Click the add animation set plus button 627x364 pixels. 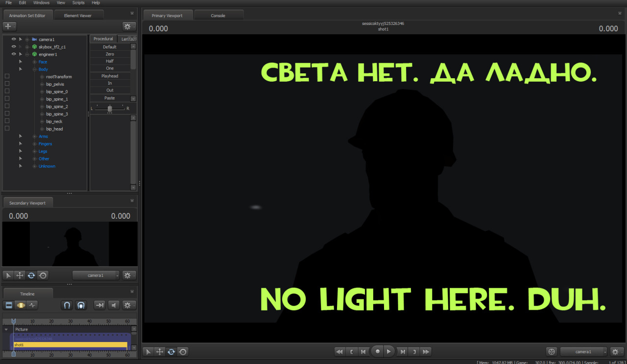point(9,26)
